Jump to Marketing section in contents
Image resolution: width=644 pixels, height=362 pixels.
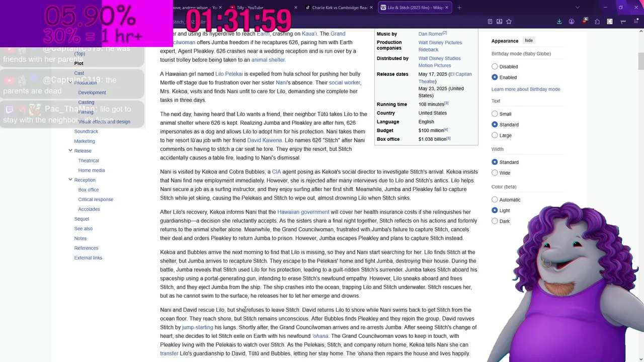(85, 141)
